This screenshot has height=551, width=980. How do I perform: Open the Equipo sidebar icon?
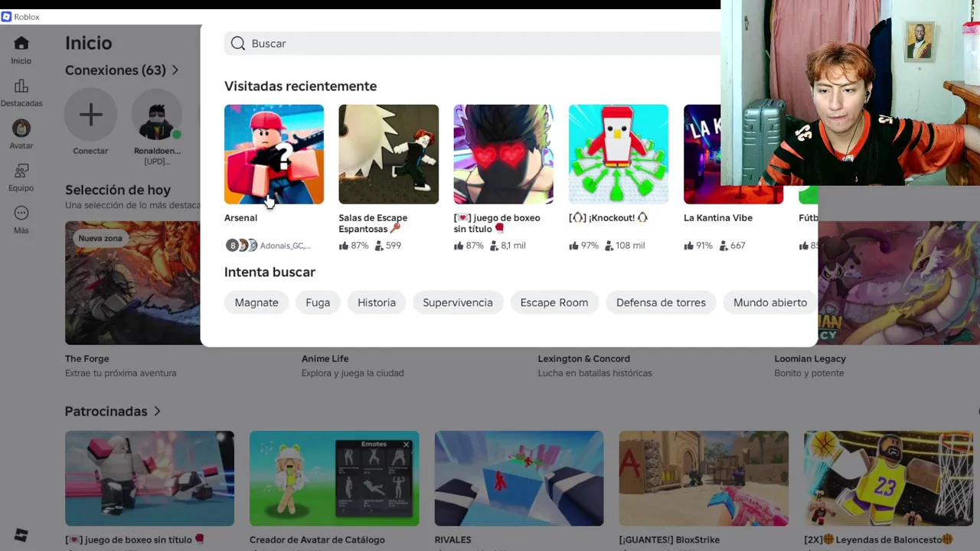(21, 171)
